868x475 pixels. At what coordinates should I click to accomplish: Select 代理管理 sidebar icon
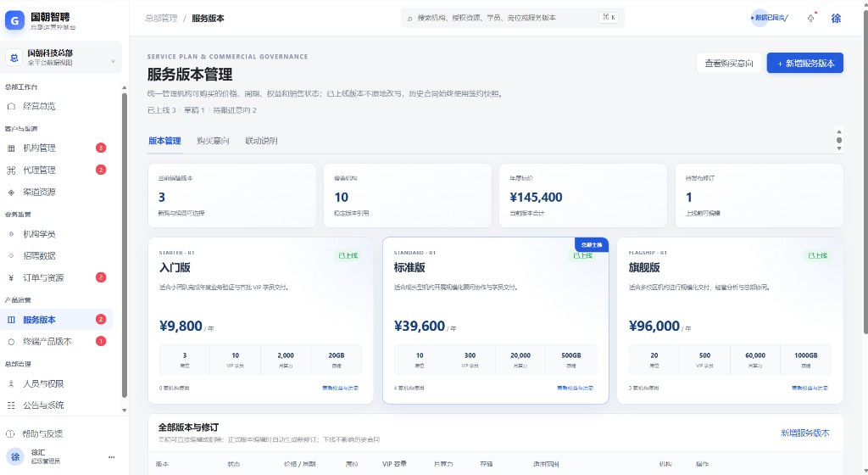[x=11, y=170]
